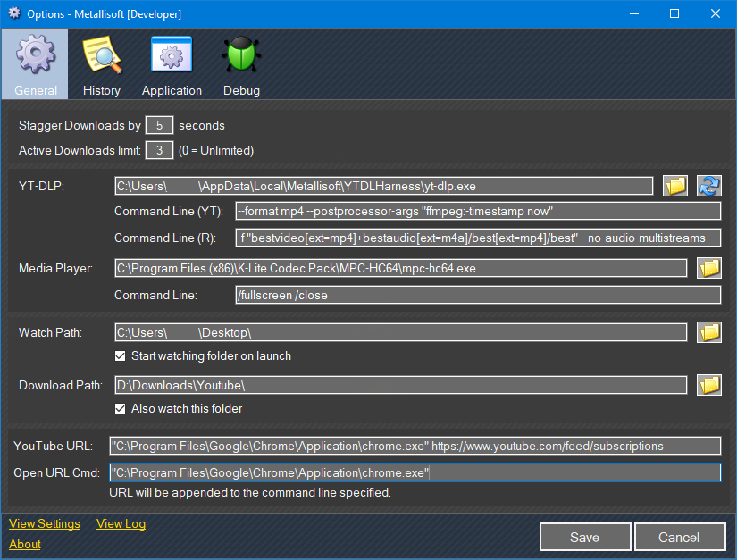
Task: Click the About link
Action: pyautogui.click(x=25, y=544)
